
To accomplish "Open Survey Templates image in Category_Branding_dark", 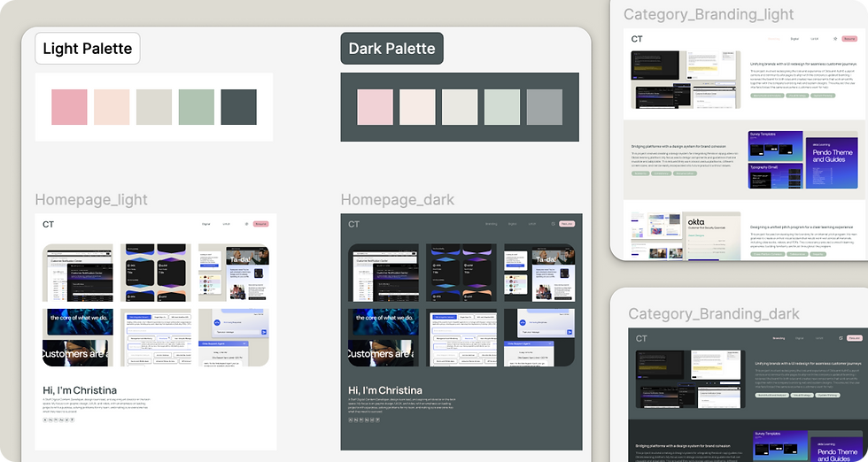I will [x=780, y=446].
